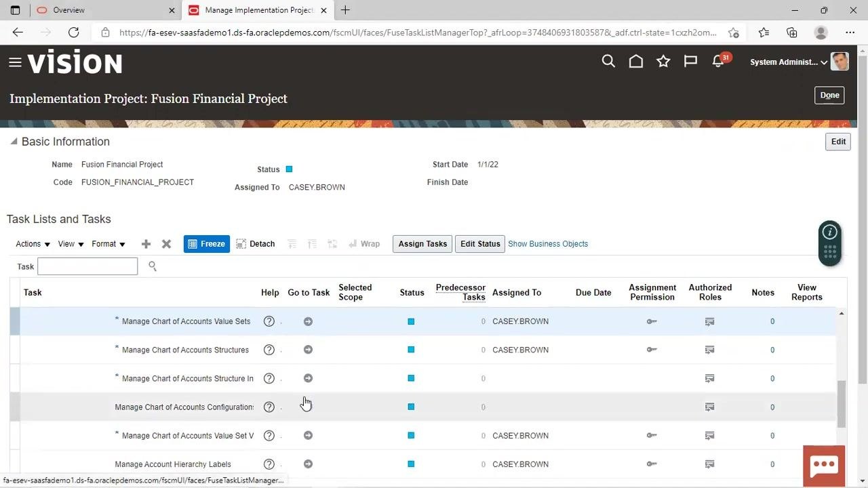Open authorized roles for Manage Chart of Accounts Structures
The image size is (868, 488).
pos(709,350)
